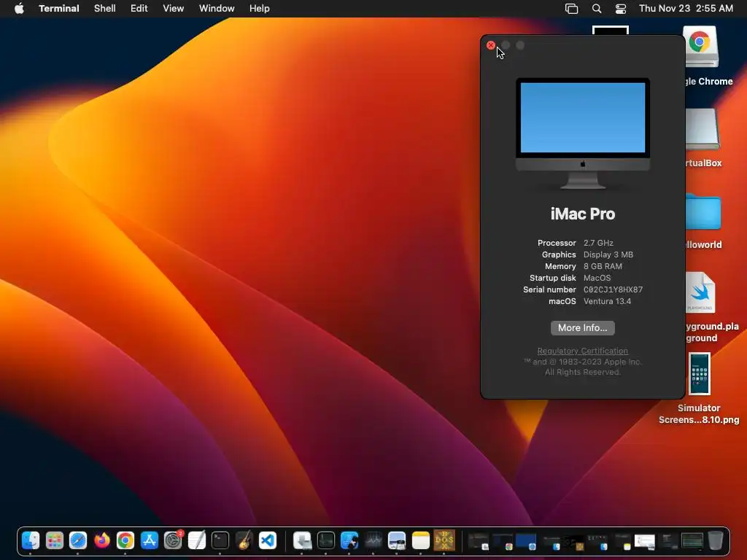The height and width of the screenshot is (560, 747).
Task: Launch TextEdit from the Dock
Action: click(197, 540)
